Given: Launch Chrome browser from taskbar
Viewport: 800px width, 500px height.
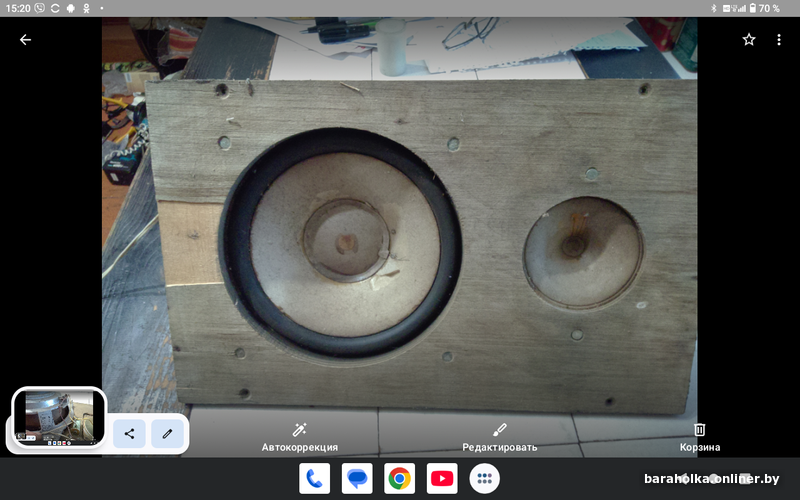Looking at the screenshot, I should click(400, 479).
